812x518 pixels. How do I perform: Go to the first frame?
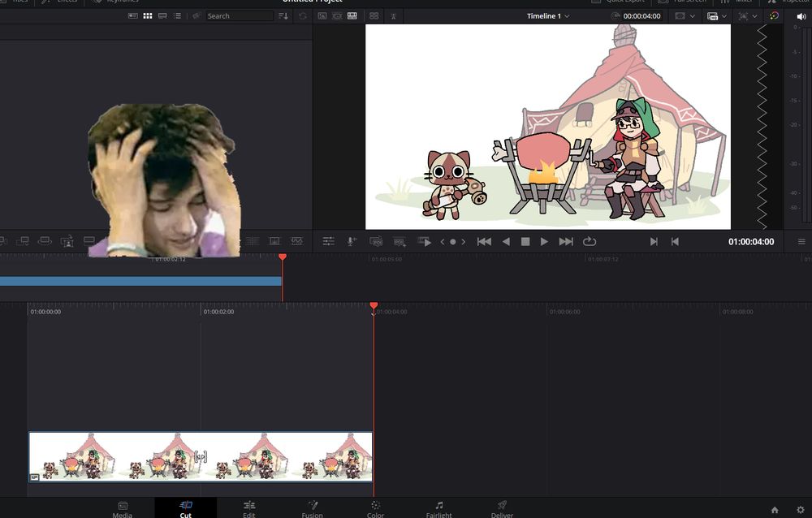484,241
